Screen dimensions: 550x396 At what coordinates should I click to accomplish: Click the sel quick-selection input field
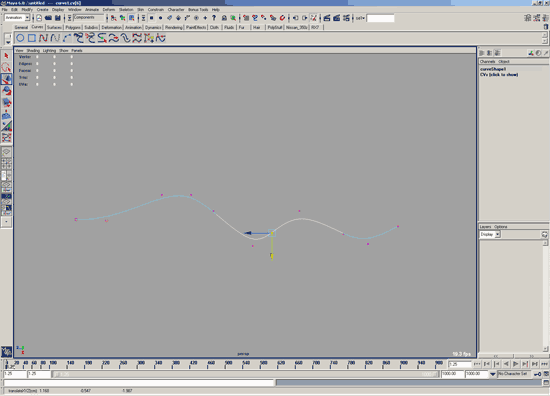[380, 18]
